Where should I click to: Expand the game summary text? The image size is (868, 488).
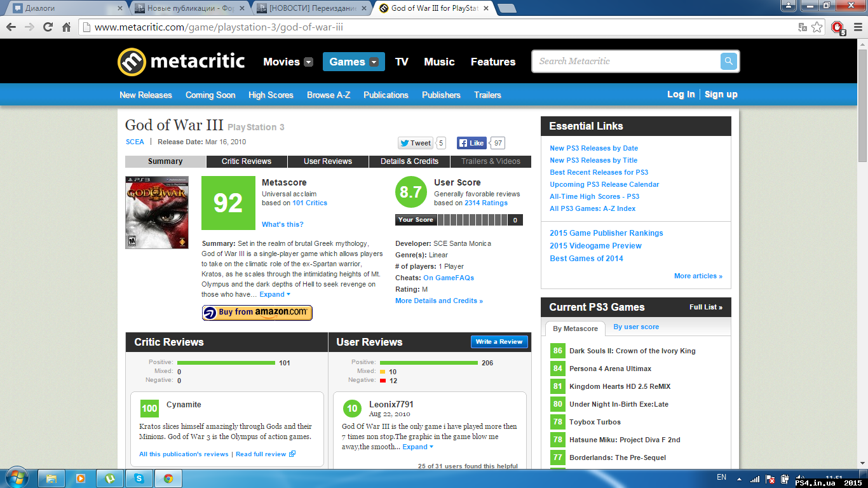pyautogui.click(x=275, y=294)
